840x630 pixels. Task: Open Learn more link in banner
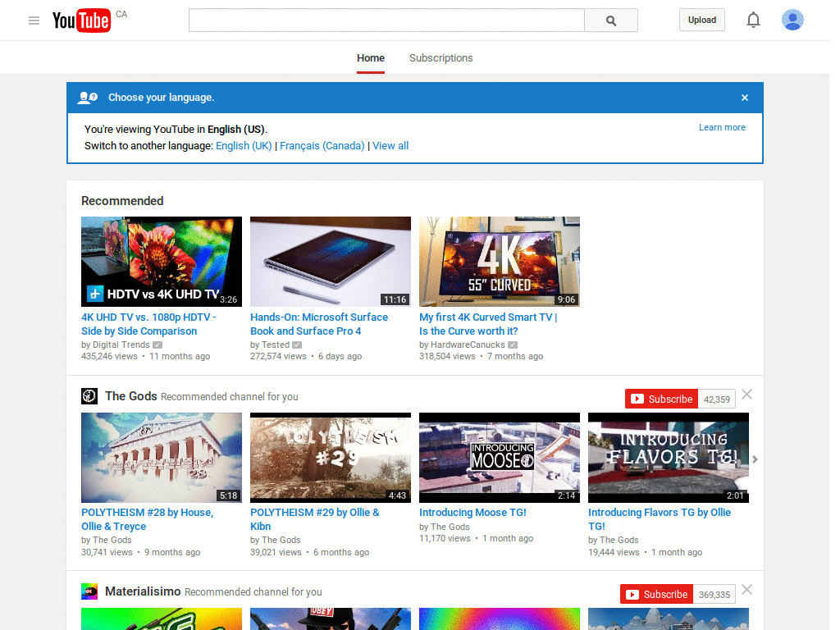(x=722, y=127)
